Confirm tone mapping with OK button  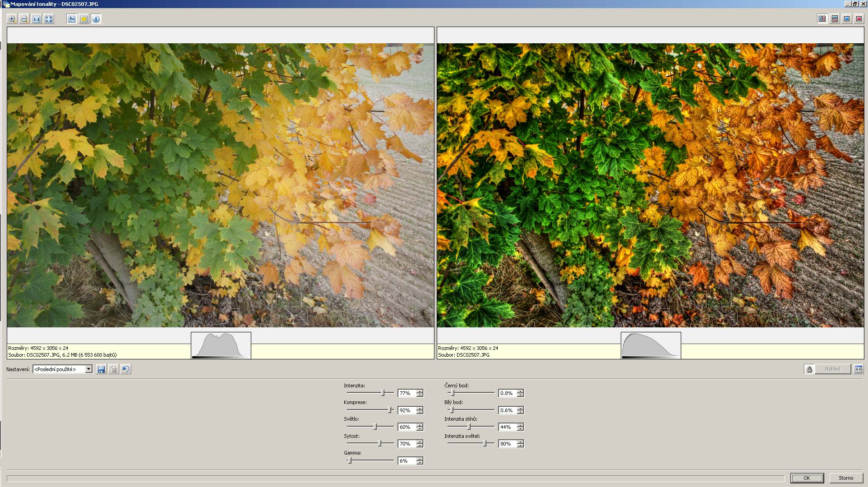[807, 478]
